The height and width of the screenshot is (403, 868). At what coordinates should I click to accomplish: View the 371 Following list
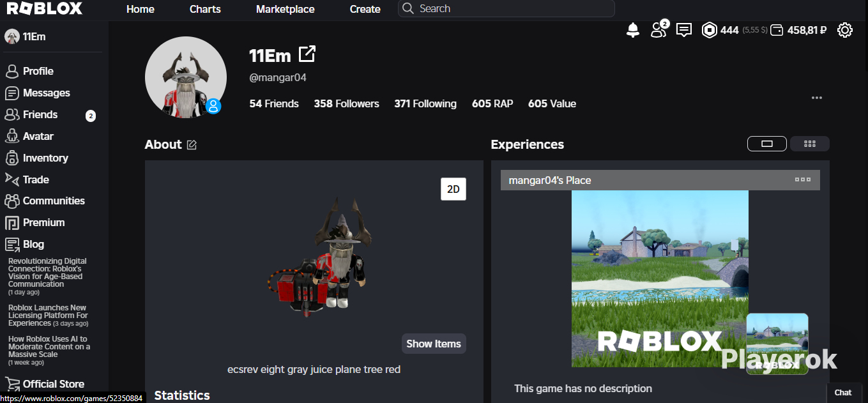click(x=425, y=103)
